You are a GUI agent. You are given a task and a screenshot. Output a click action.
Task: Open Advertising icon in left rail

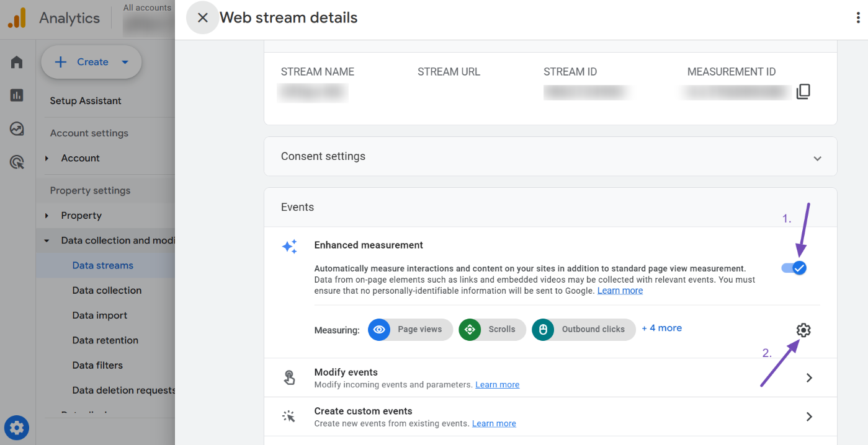(17, 162)
